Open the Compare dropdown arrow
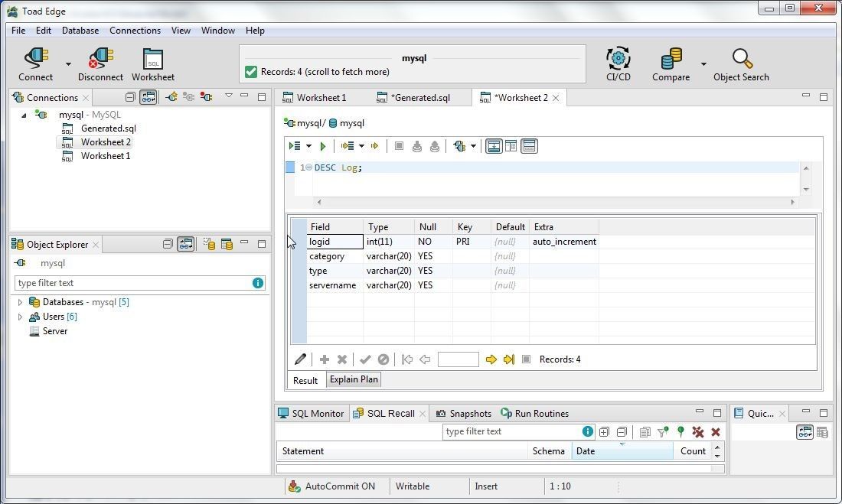 703,64
